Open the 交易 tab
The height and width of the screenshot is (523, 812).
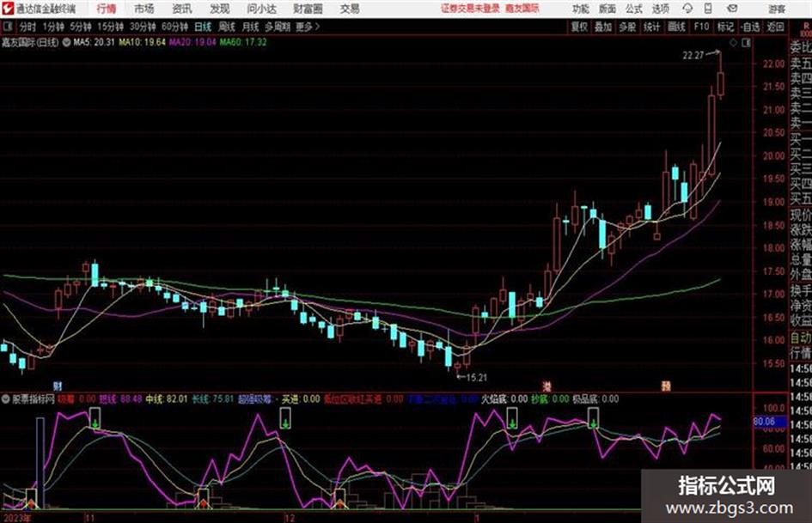click(350, 9)
